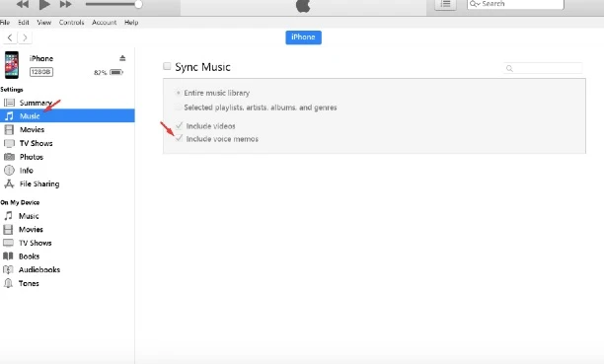604x364 pixels.
Task: Click the Summary list icon
Action: pos(9,103)
